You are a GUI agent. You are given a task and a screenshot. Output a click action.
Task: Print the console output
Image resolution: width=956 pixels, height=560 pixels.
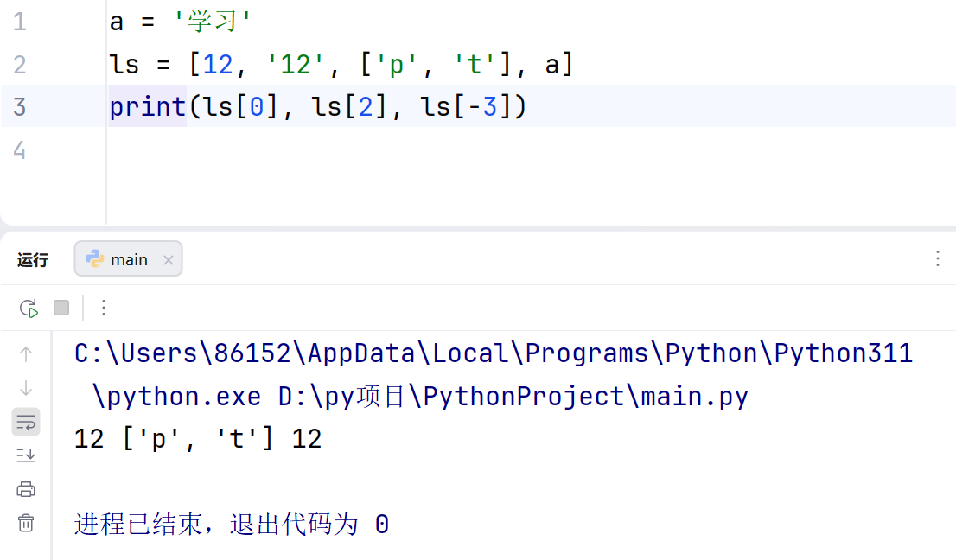[26, 488]
